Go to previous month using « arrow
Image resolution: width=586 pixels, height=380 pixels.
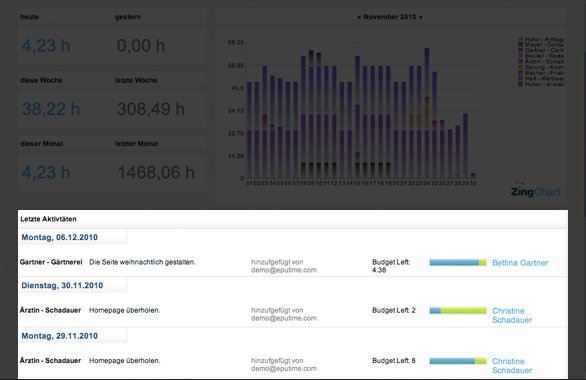359,17
